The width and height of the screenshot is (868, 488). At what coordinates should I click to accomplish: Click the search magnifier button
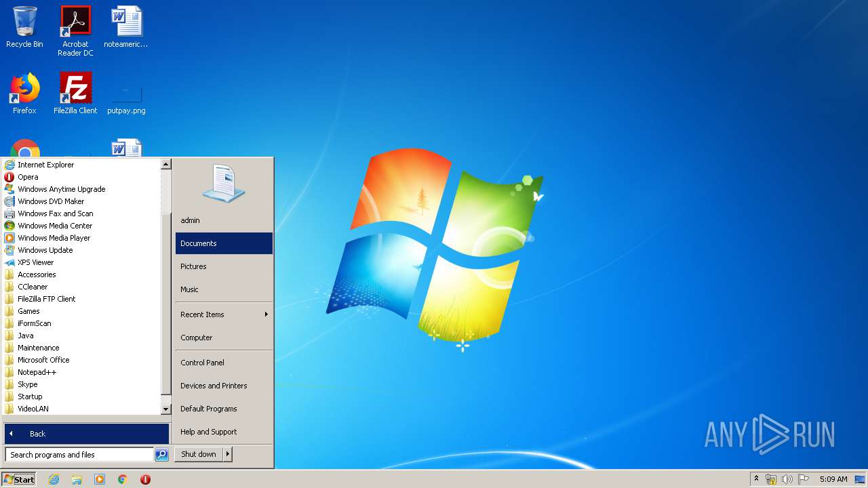[x=161, y=455]
